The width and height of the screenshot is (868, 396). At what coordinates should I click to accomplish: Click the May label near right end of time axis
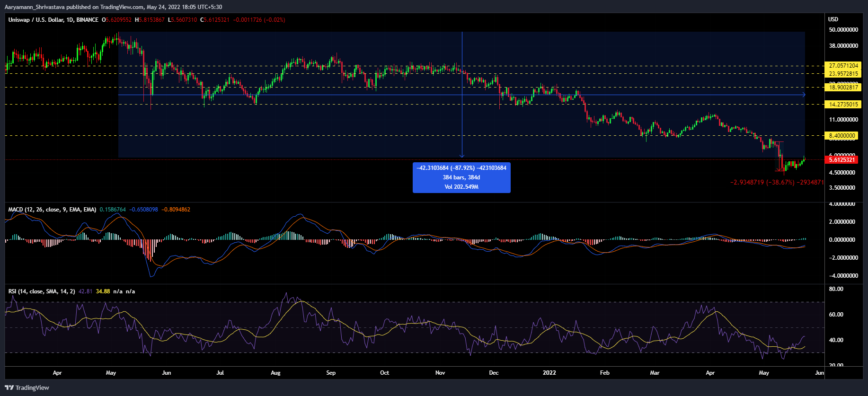tap(764, 373)
